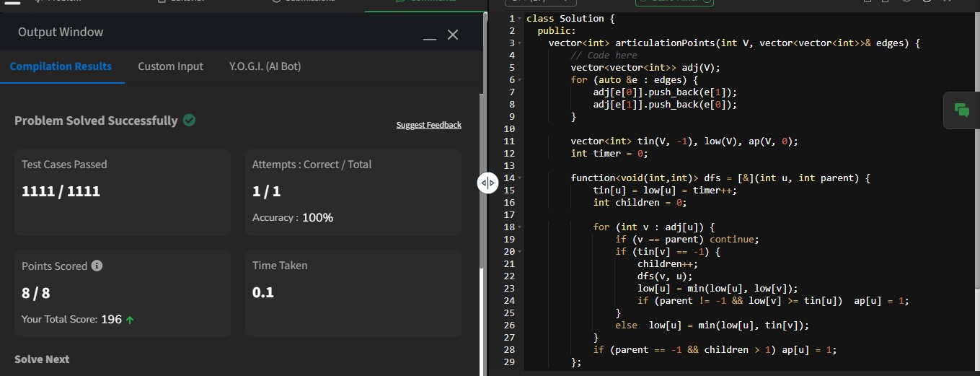
Task: Click the info icon beside Points Scored
Action: tap(97, 266)
